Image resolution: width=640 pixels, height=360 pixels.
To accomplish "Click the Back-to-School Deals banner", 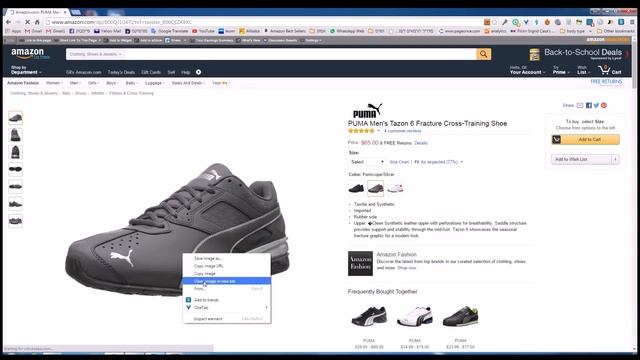I will tap(576, 54).
